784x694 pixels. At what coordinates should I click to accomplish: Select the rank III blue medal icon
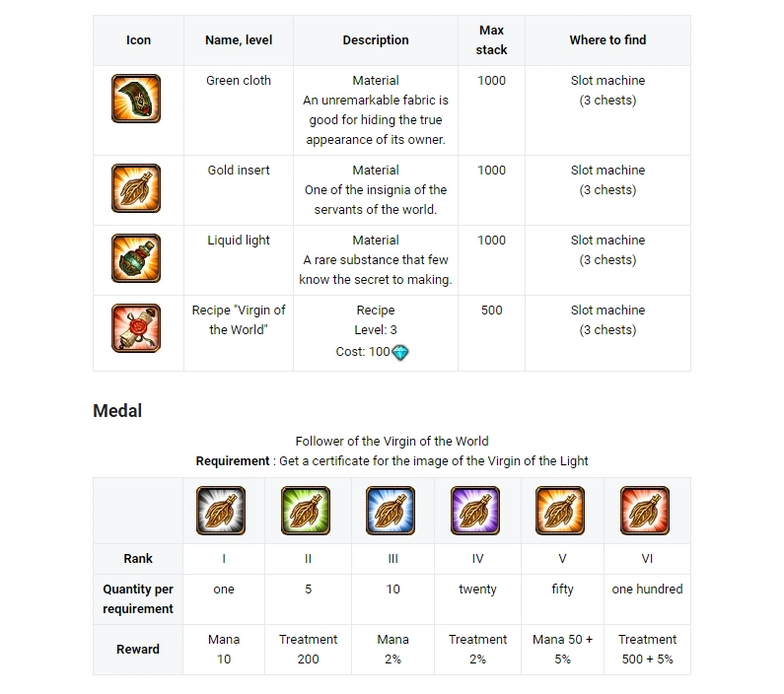392,511
